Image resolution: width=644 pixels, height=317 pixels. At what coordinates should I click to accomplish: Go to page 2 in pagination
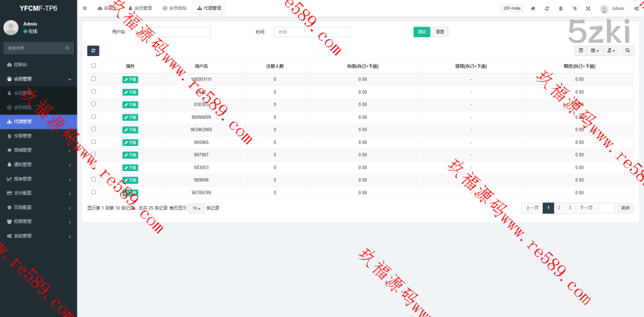coord(559,208)
